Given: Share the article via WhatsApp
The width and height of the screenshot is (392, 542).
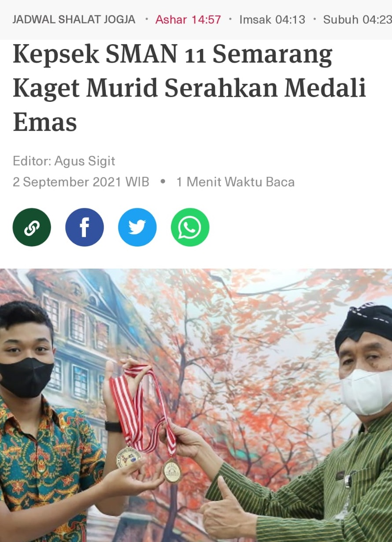Looking at the screenshot, I should click(x=190, y=227).
